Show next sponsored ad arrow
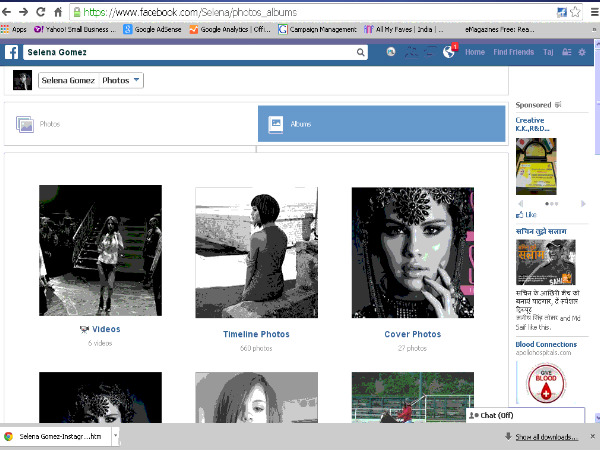 [x=582, y=203]
